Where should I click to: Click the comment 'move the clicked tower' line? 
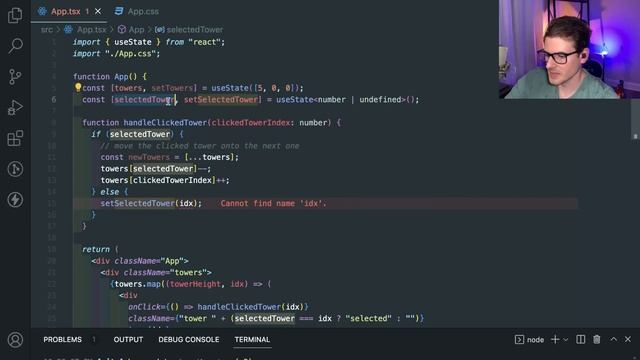click(x=200, y=146)
